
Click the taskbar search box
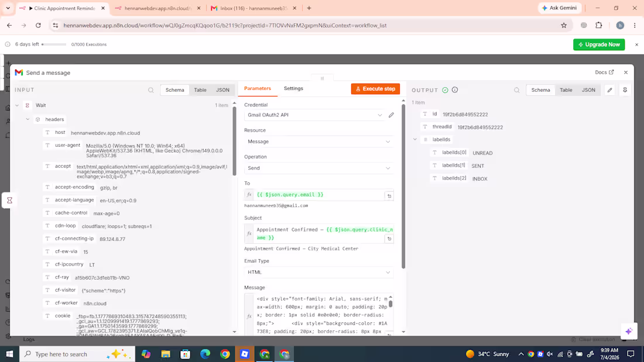(x=77, y=354)
